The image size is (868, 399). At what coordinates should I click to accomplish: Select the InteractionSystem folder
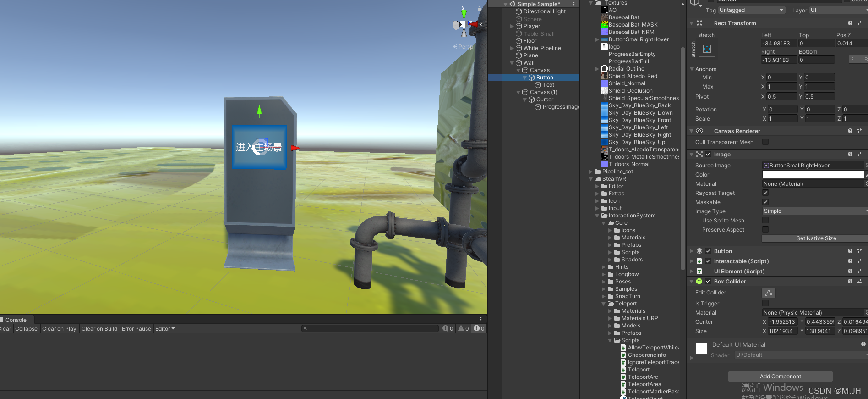coord(632,216)
